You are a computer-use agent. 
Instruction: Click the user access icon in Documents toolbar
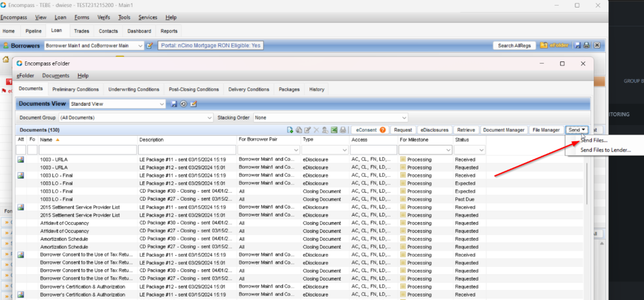[325, 130]
